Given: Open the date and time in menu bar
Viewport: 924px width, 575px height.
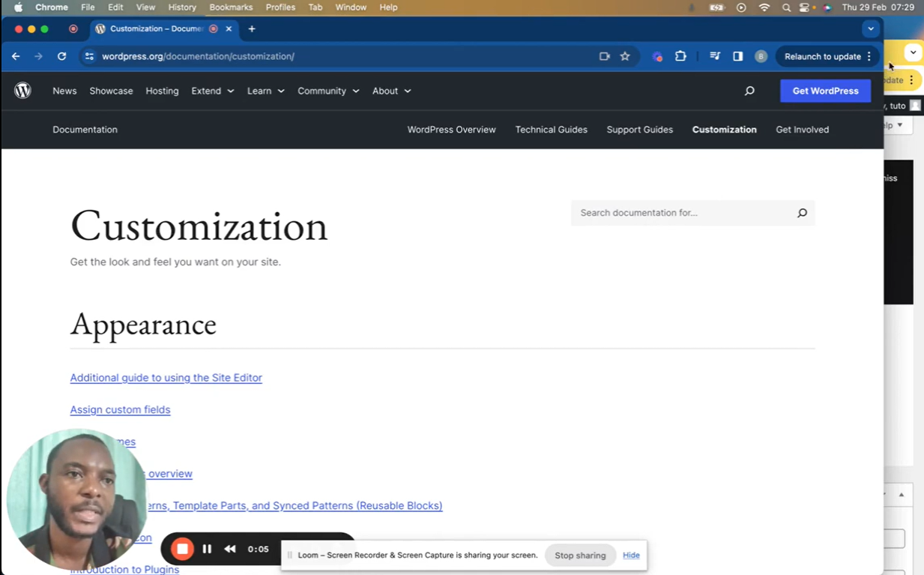Looking at the screenshot, I should coord(878,7).
